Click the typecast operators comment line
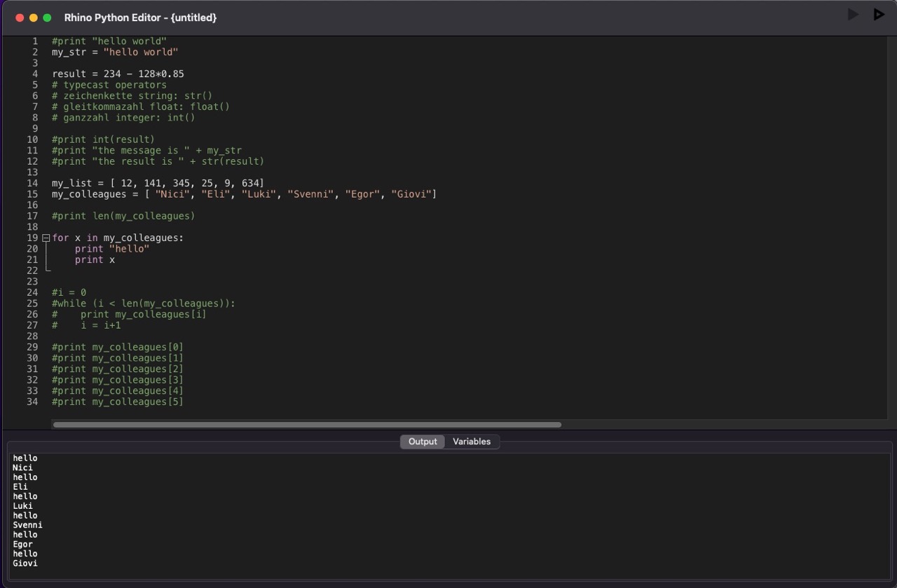The width and height of the screenshot is (897, 588). coord(109,84)
